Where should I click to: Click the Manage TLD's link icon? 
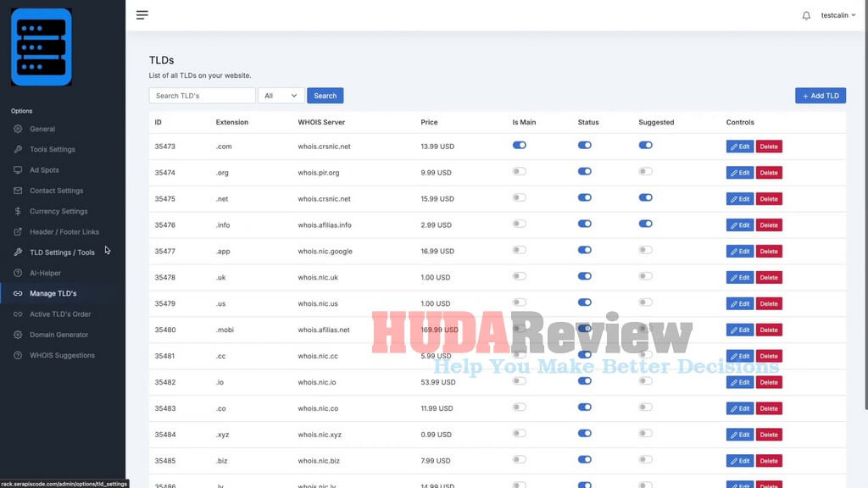[x=18, y=293]
